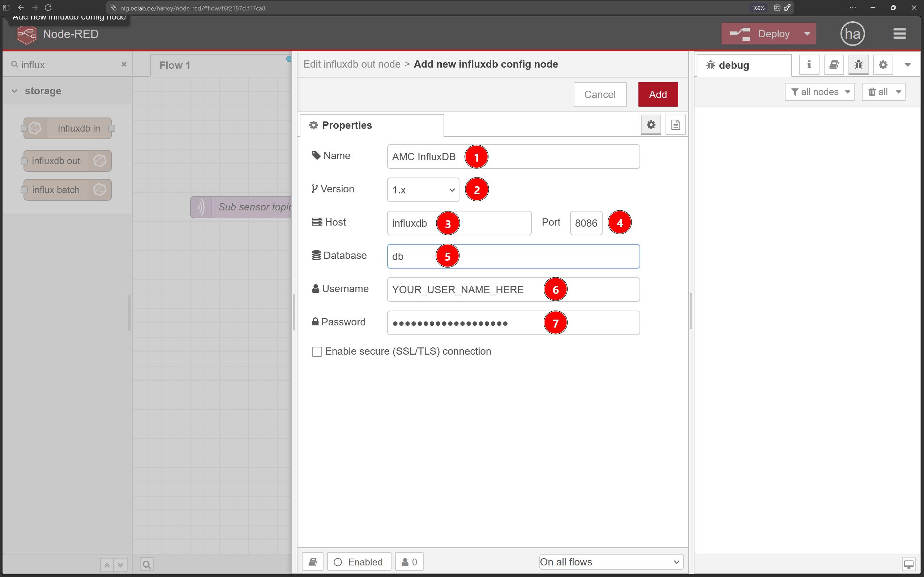Click the trash 'all' clear button
Screen dimensions: 924x577
point(878,92)
